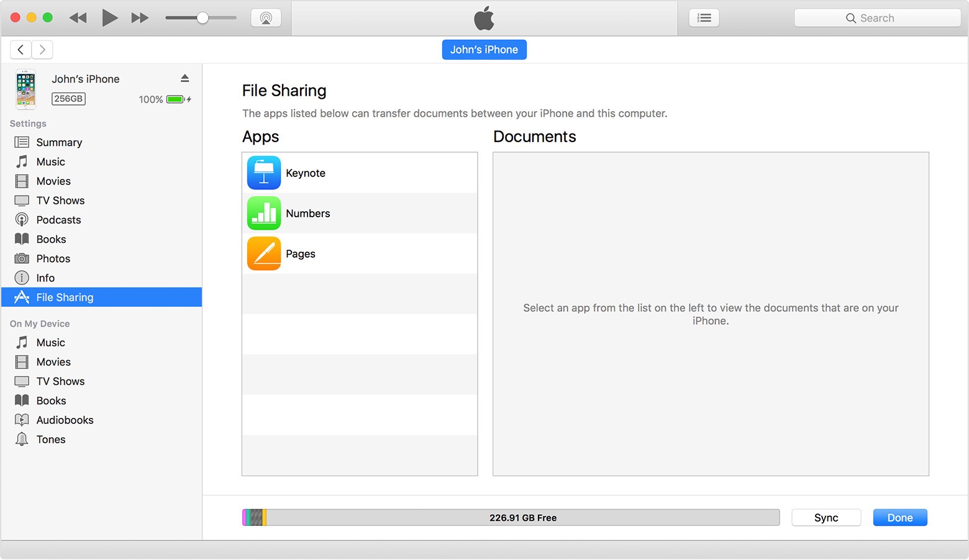Select File Sharing in sidebar

[102, 297]
